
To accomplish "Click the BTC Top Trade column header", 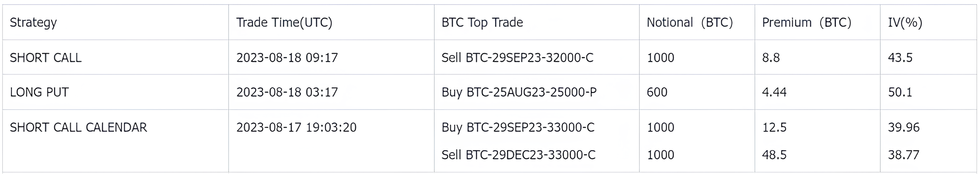I will [x=482, y=23].
